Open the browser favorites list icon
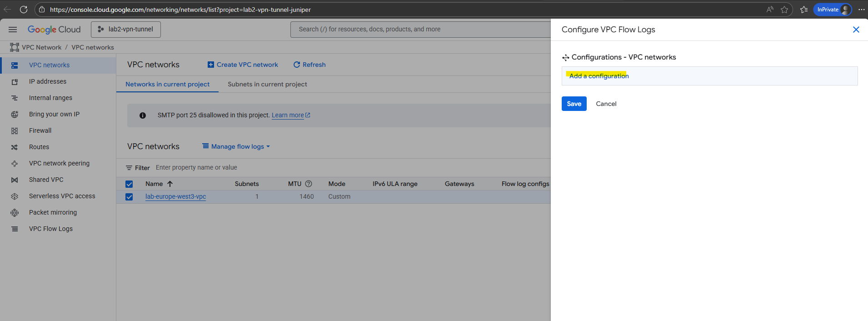 (804, 10)
